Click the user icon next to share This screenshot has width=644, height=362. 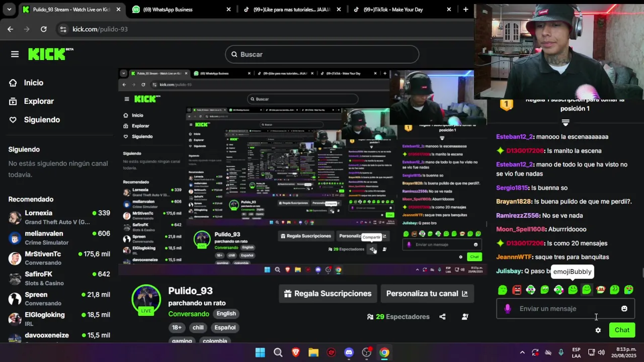tap(465, 317)
